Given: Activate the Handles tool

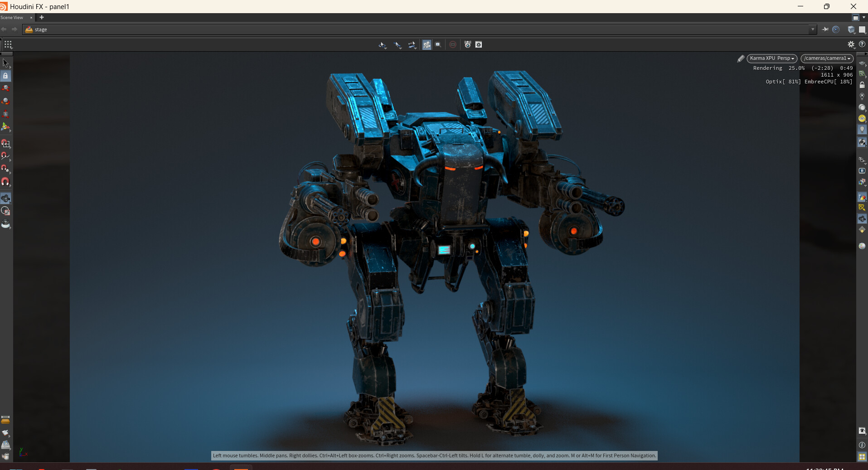Looking at the screenshot, I should point(5,126).
